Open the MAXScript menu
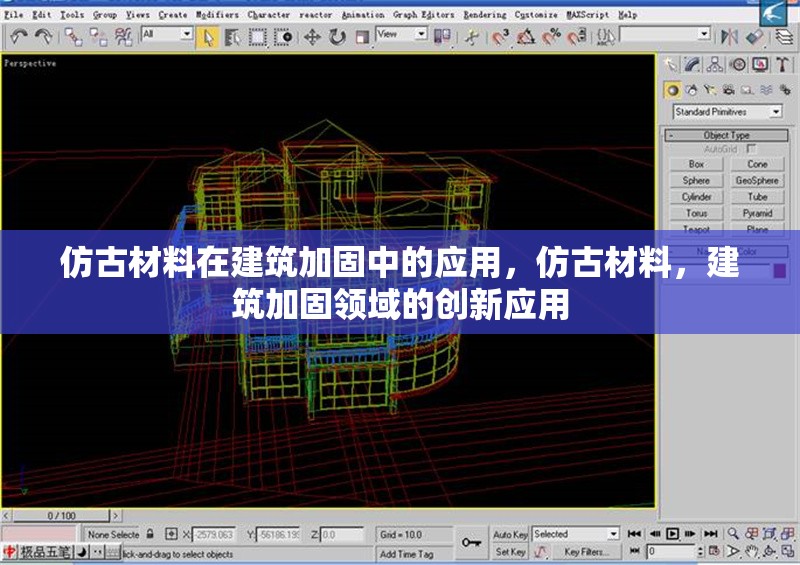The width and height of the screenshot is (800, 565). pos(588,15)
